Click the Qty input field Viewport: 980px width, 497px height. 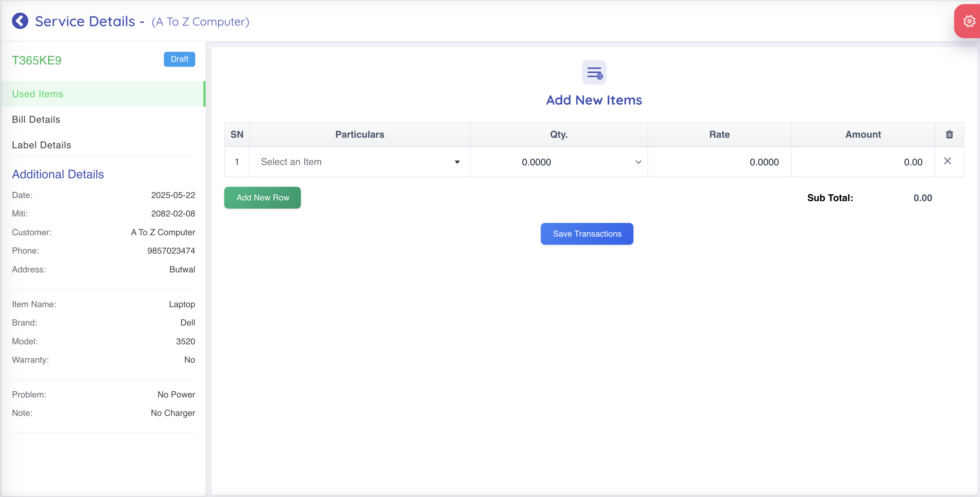click(536, 162)
